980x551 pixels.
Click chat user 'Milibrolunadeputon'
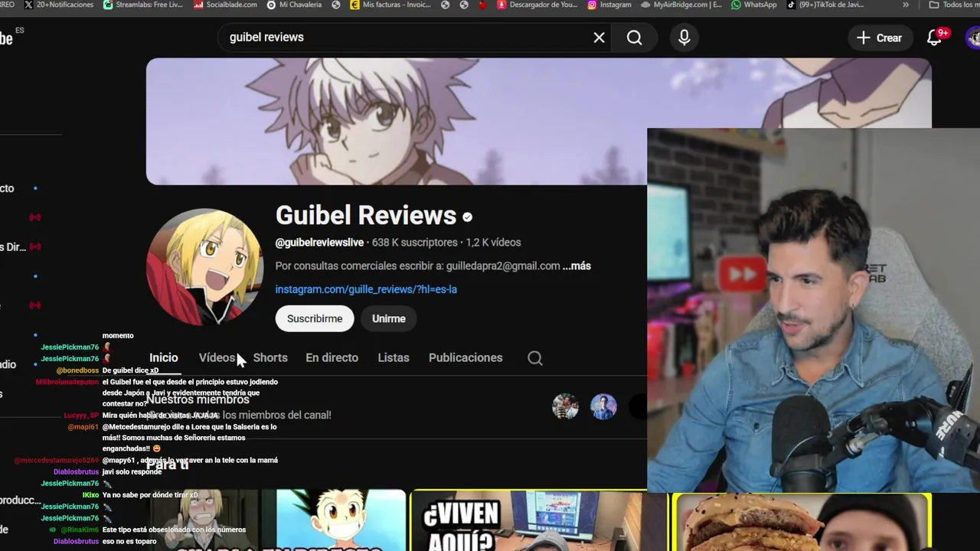[67, 382]
